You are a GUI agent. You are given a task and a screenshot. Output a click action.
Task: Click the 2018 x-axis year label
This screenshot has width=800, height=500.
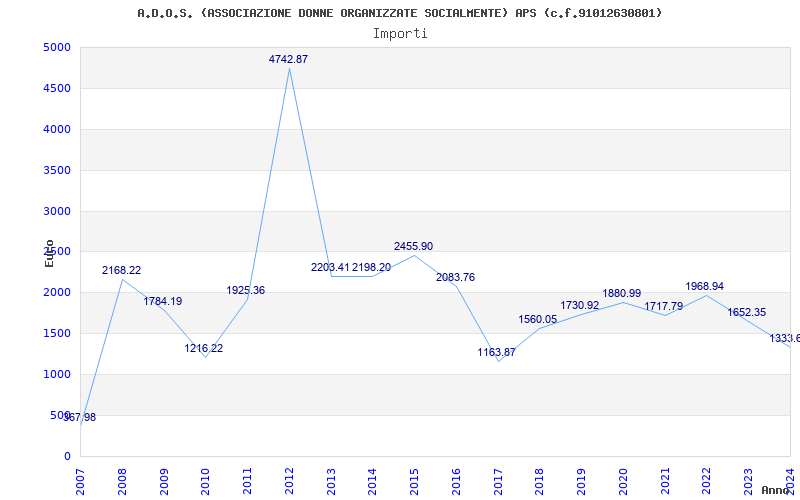(x=540, y=482)
